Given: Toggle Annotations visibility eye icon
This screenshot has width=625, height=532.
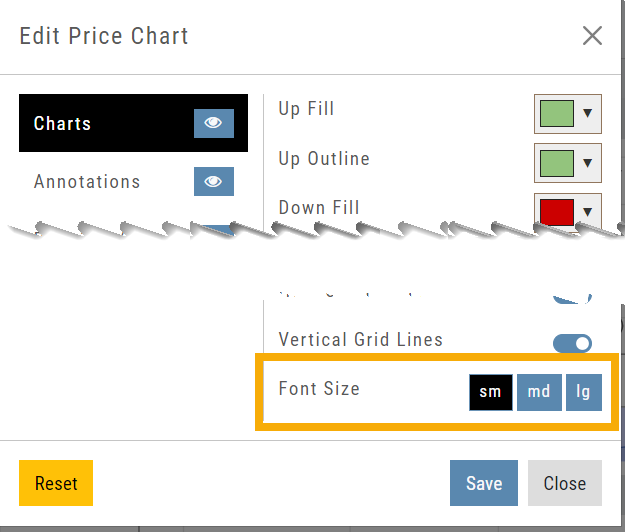Looking at the screenshot, I should point(213,182).
